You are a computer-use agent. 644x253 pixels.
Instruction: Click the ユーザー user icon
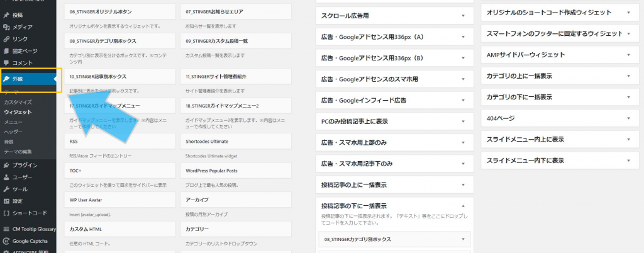point(6,177)
